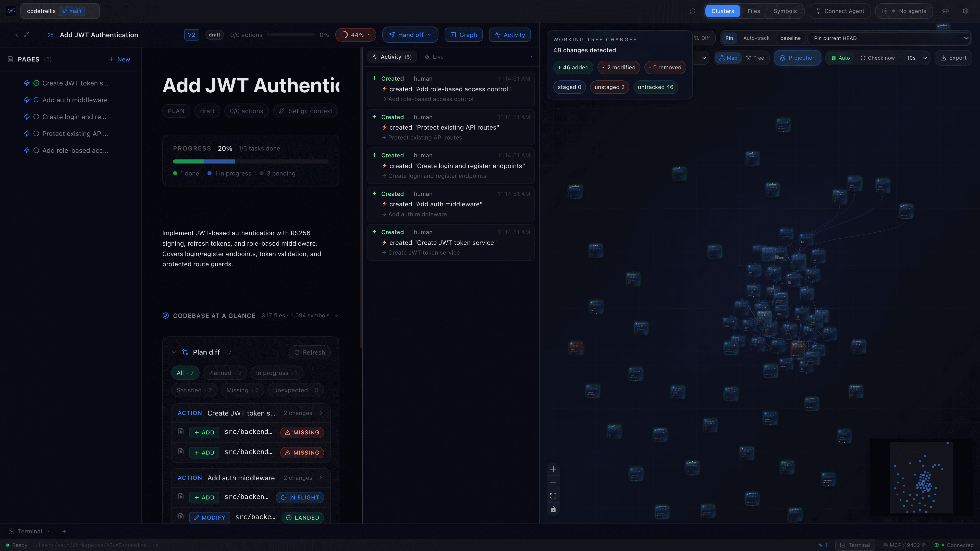Click the 46 added changes chip
This screenshot has width=980, height=551.
click(573, 67)
